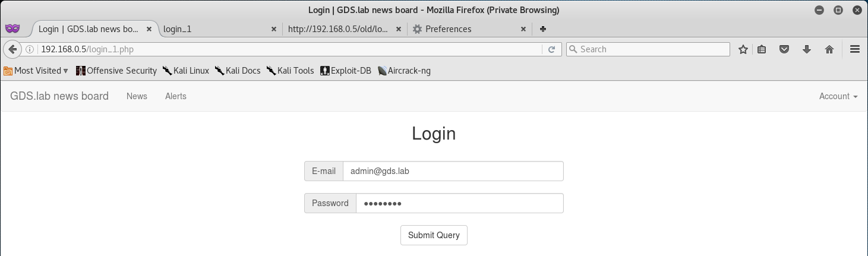The height and width of the screenshot is (256, 868).
Task: Open a new tab with plus button
Action: [543, 29]
